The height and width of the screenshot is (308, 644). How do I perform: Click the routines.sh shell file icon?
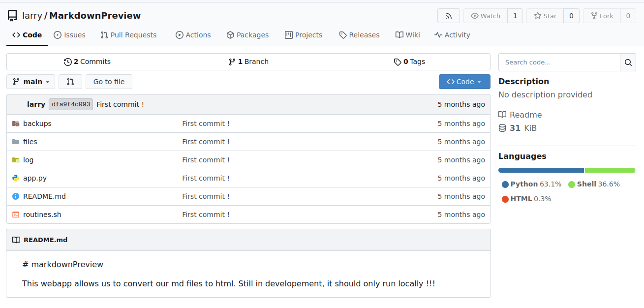16,215
